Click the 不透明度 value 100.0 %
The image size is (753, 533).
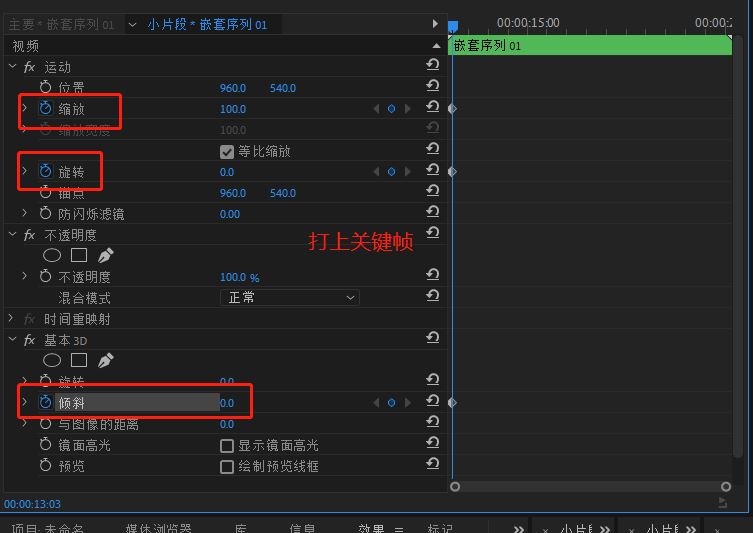click(x=239, y=277)
